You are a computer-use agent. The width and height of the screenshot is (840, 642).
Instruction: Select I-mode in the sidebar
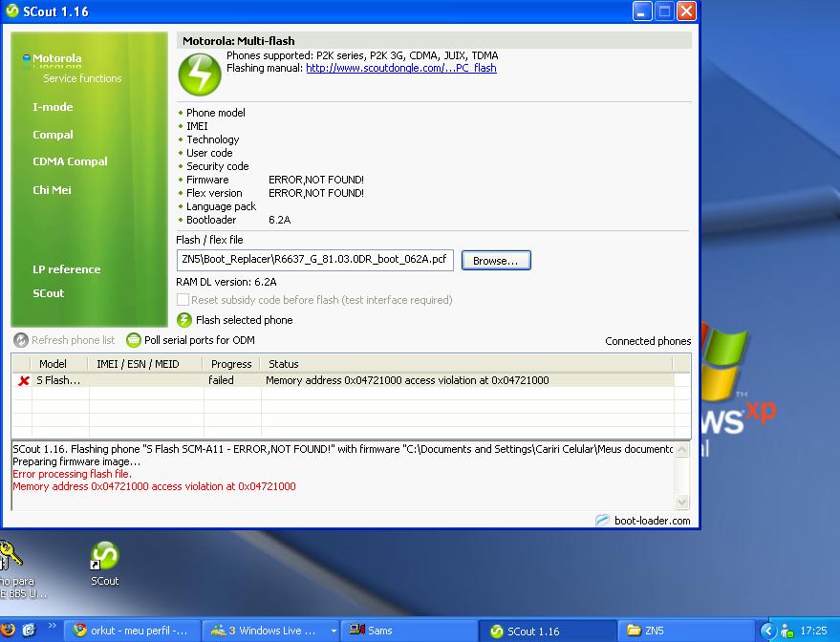pos(53,107)
